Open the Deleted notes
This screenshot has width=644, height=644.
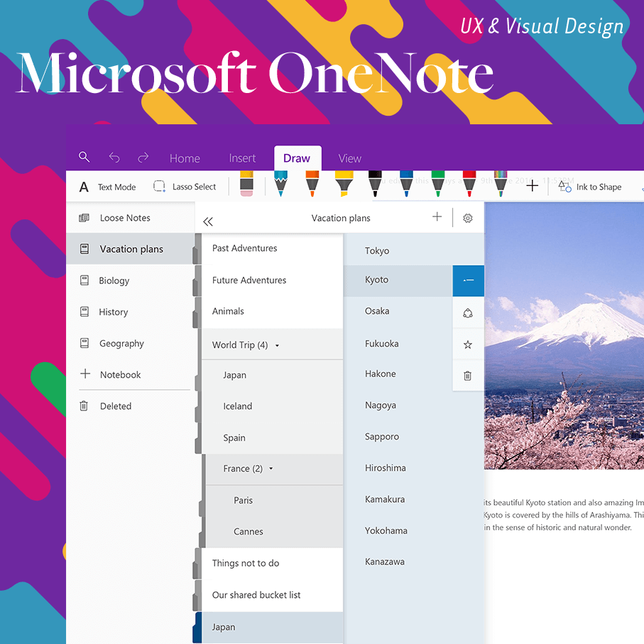coord(130,406)
